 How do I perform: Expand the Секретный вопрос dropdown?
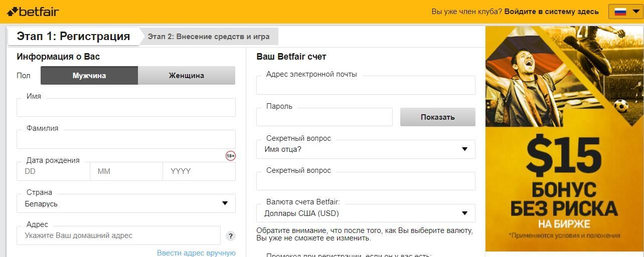365,149
